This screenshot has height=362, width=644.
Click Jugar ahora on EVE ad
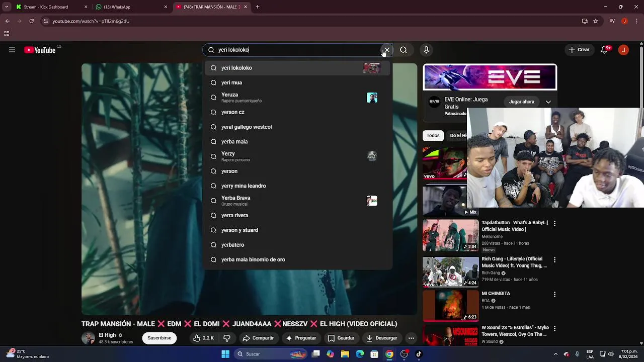point(522,102)
